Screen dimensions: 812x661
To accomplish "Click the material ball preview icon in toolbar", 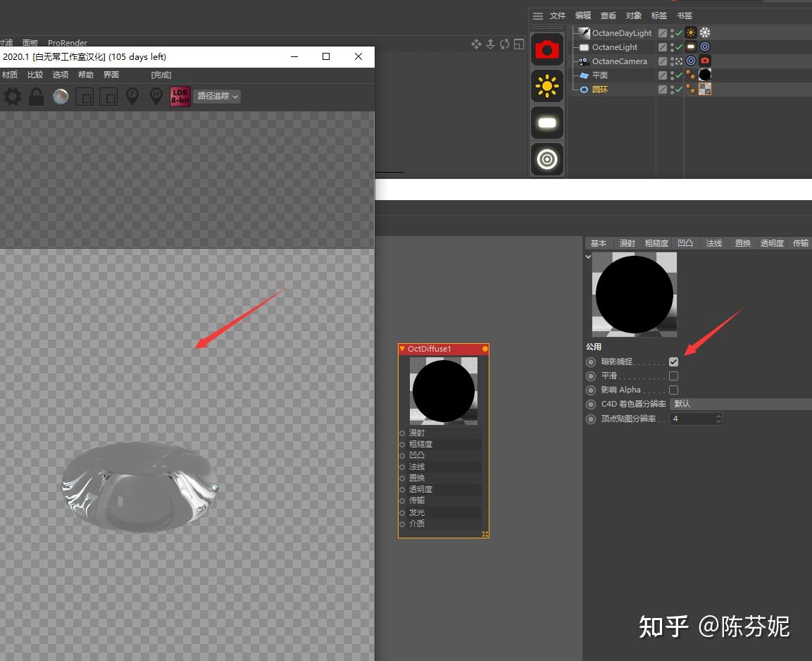I will coord(61,96).
